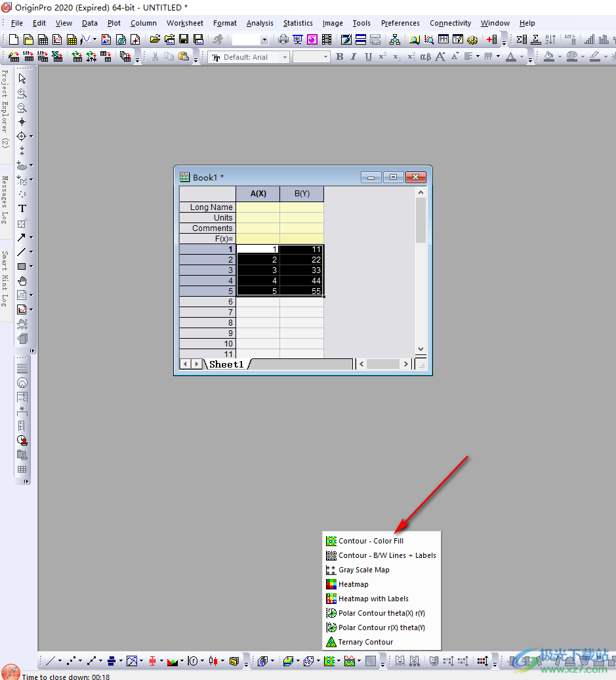Click the Paste clipboard icon
The image size is (616, 680).
tap(184, 57)
